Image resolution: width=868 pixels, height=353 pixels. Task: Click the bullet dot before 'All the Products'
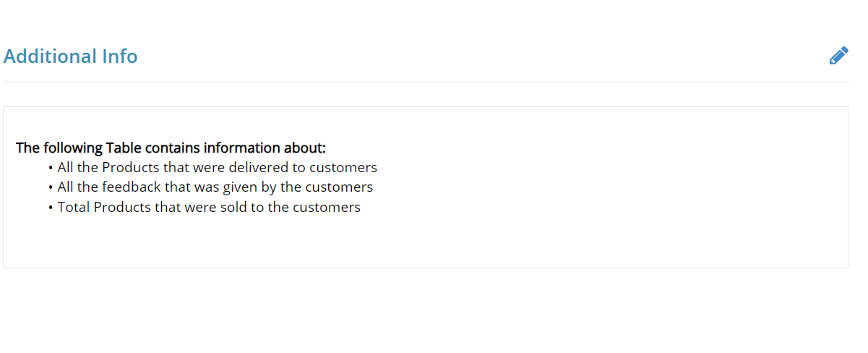pos(51,168)
